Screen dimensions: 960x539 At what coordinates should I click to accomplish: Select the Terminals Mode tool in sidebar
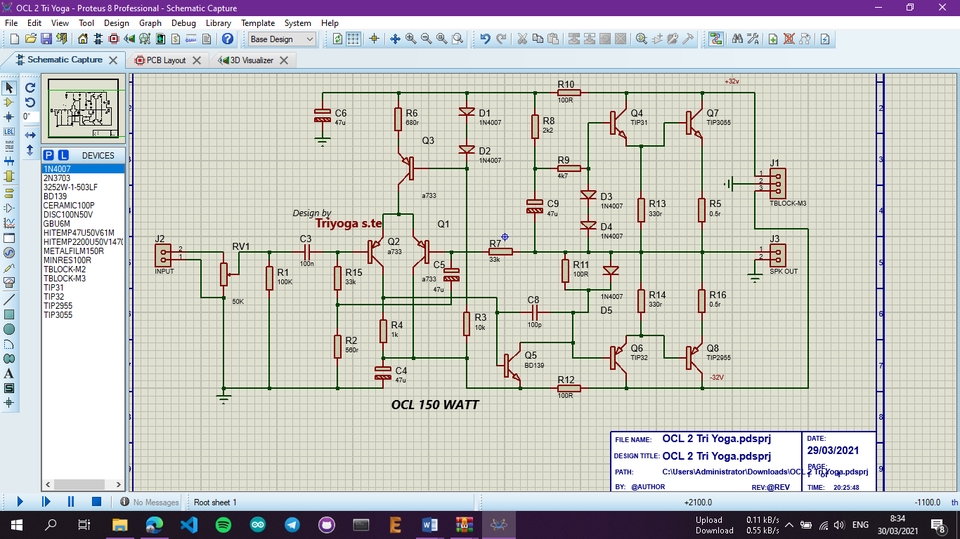coord(9,193)
